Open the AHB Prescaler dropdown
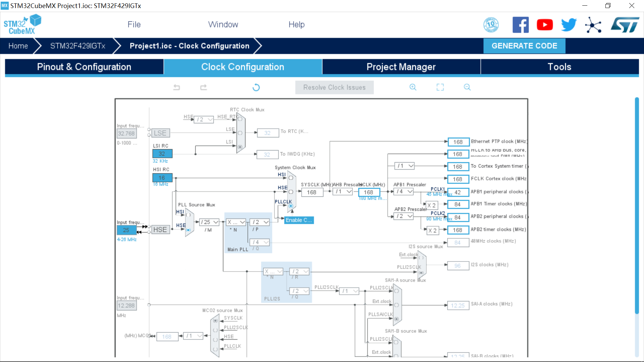This screenshot has height=362, width=644. pos(343,191)
